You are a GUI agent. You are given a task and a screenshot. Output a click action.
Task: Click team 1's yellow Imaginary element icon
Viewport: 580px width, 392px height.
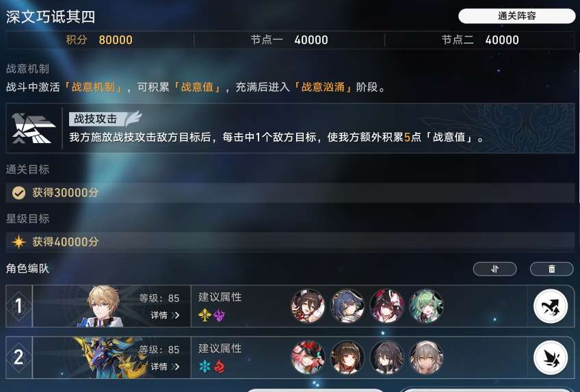(x=205, y=315)
